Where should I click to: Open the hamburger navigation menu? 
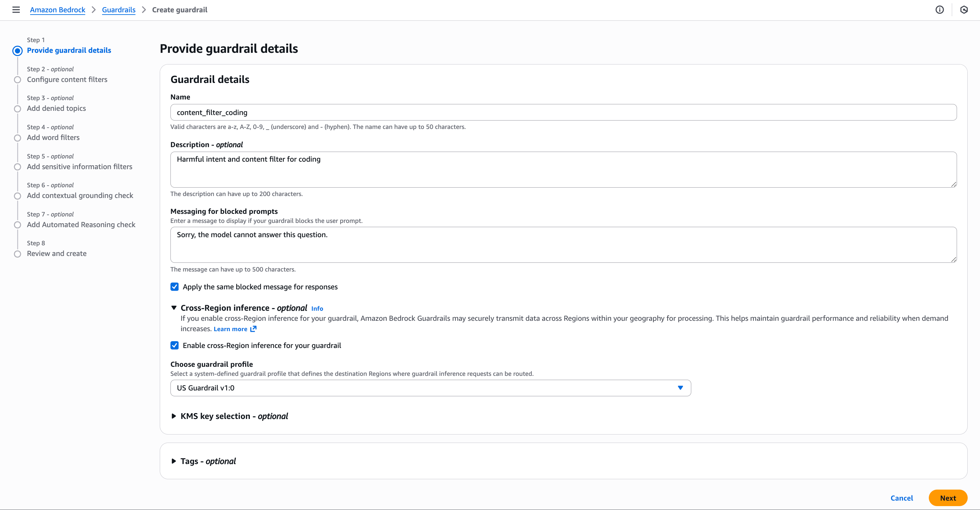(x=16, y=10)
